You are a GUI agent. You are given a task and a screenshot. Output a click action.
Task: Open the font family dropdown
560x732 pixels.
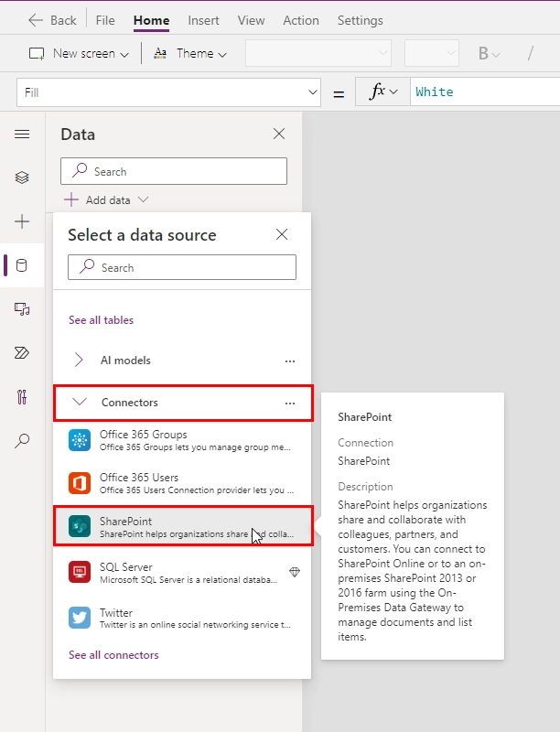(x=318, y=53)
